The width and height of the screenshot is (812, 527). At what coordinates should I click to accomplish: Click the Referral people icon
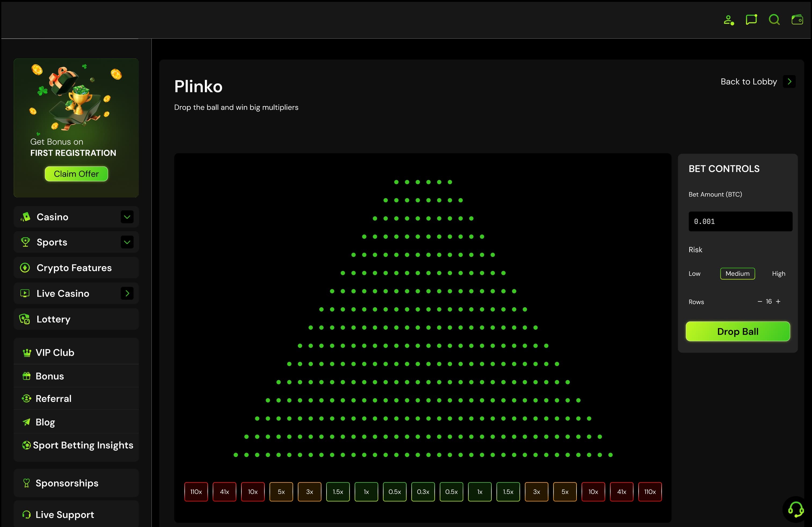coord(26,398)
